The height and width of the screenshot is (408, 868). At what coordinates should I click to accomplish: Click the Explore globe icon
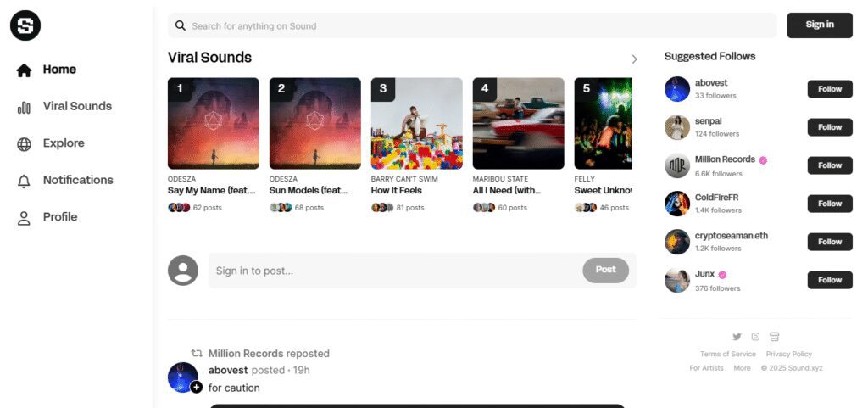[24, 144]
